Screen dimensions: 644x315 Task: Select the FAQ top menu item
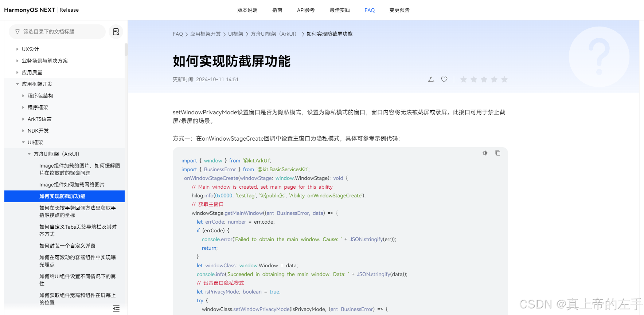370,10
